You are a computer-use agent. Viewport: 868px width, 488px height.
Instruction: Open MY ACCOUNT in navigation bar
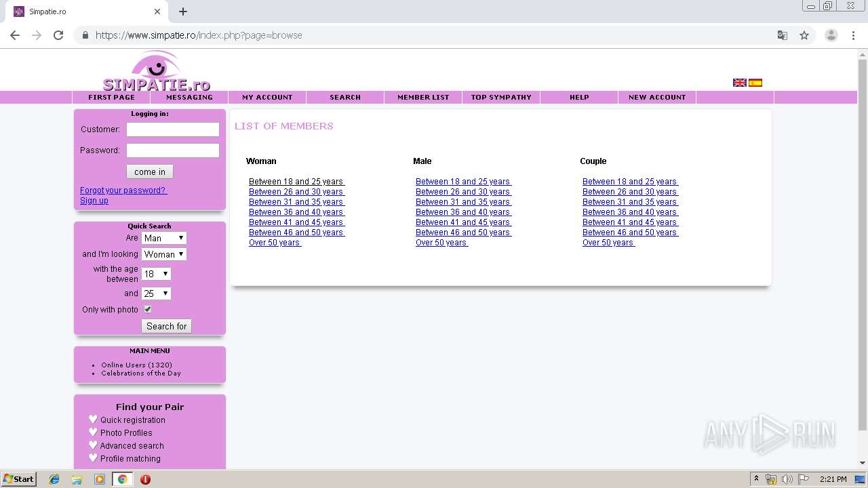(267, 97)
